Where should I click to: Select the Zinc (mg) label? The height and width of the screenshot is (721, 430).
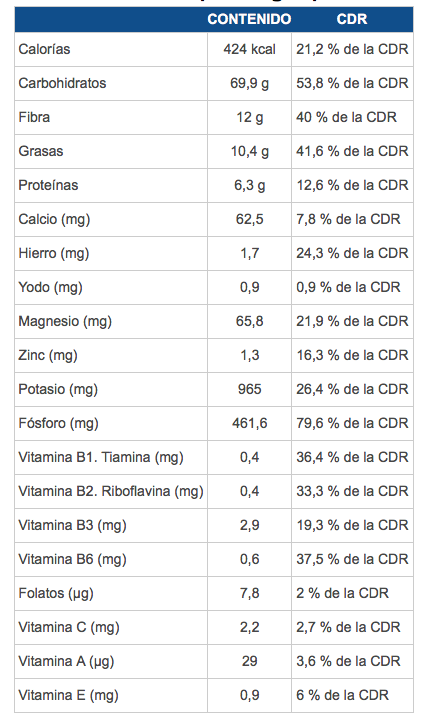[48, 355]
